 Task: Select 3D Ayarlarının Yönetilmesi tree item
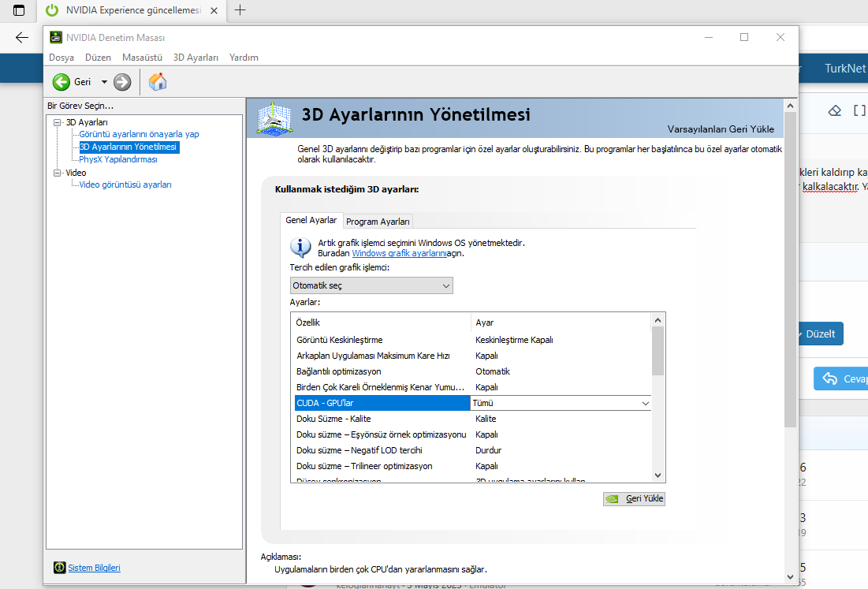click(129, 147)
